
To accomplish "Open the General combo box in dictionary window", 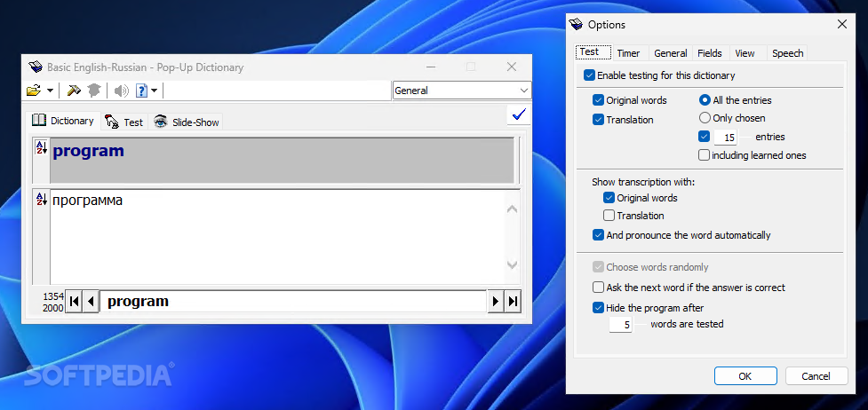I will pyautogui.click(x=462, y=91).
